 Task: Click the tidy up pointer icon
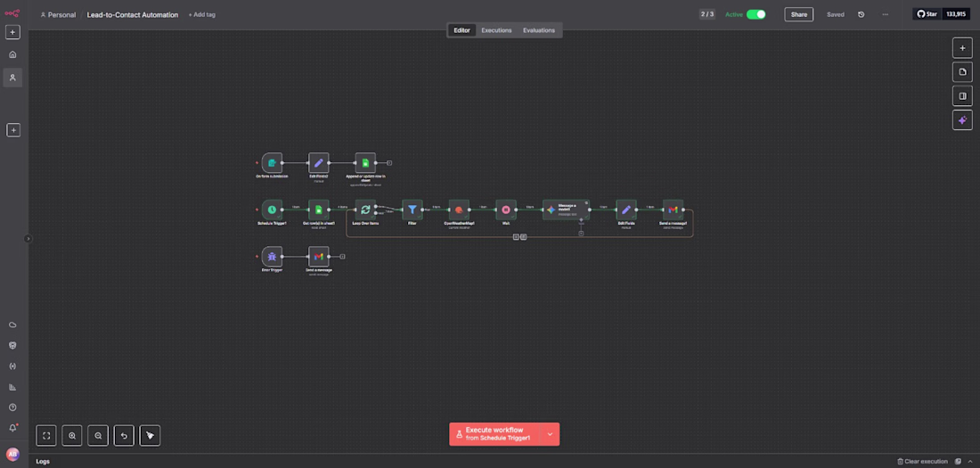point(150,436)
